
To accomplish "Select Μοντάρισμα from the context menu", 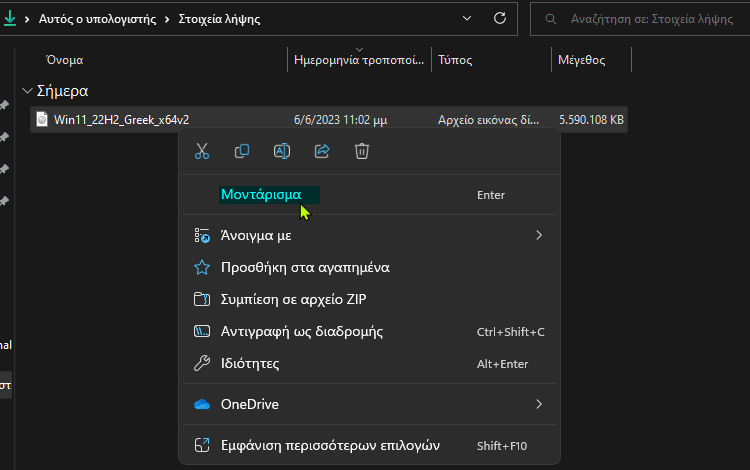I will (369, 195).
